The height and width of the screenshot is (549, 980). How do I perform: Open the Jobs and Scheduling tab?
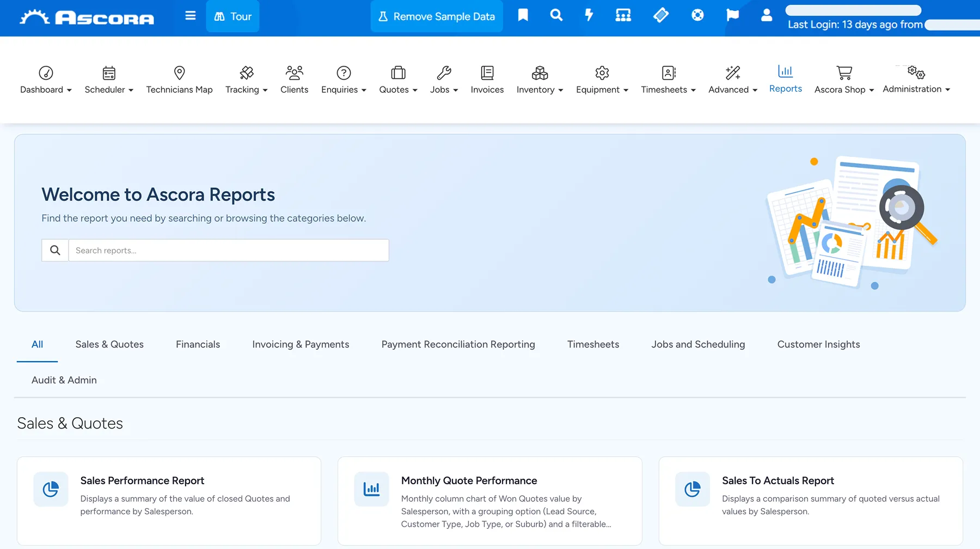click(698, 344)
